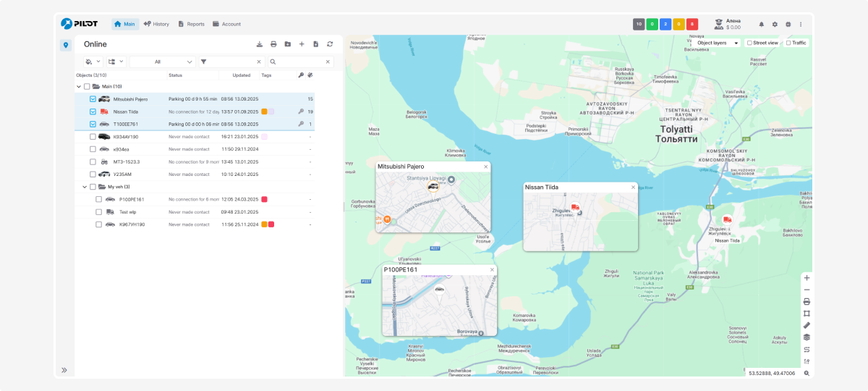
Task: Click the download icon in Online panel
Action: pos(260,44)
